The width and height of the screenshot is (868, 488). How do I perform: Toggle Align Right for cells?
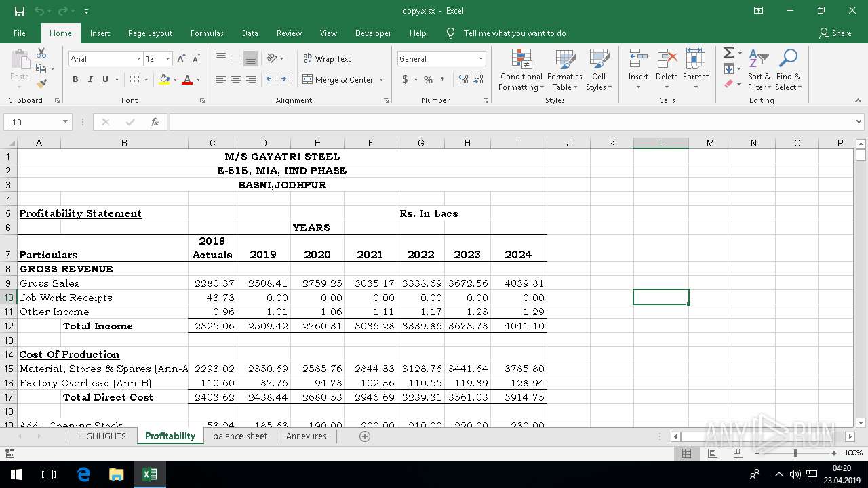[251, 79]
